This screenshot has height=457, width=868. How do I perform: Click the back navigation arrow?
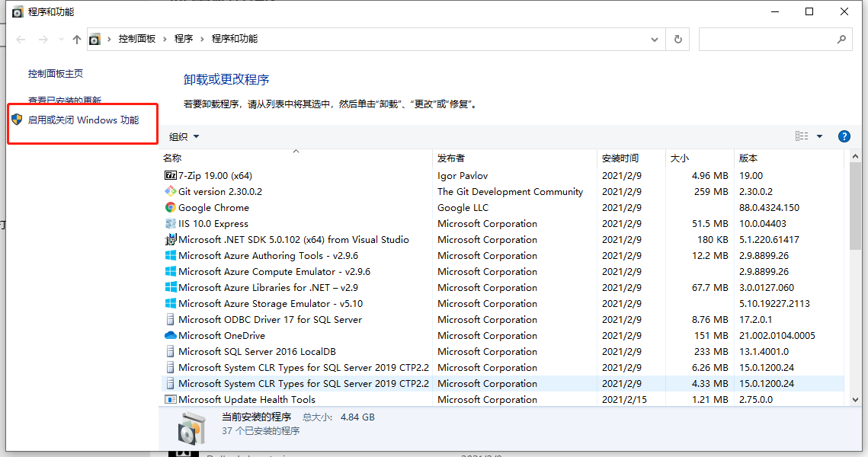(21, 40)
